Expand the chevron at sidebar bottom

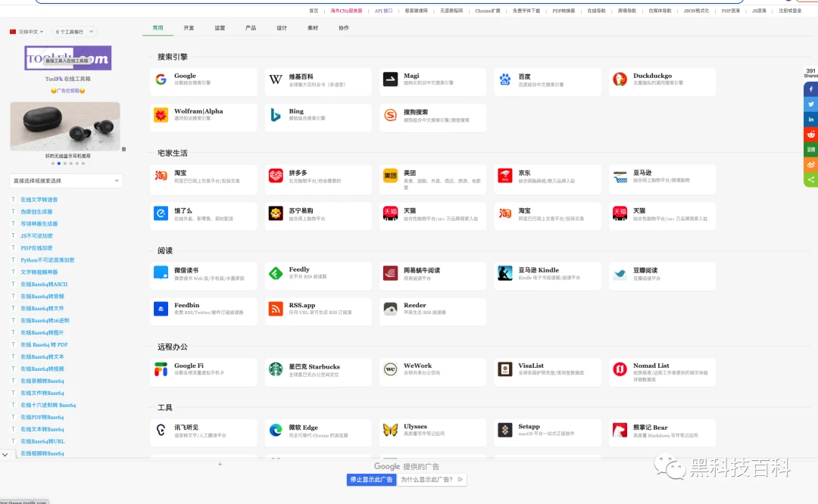click(5, 455)
